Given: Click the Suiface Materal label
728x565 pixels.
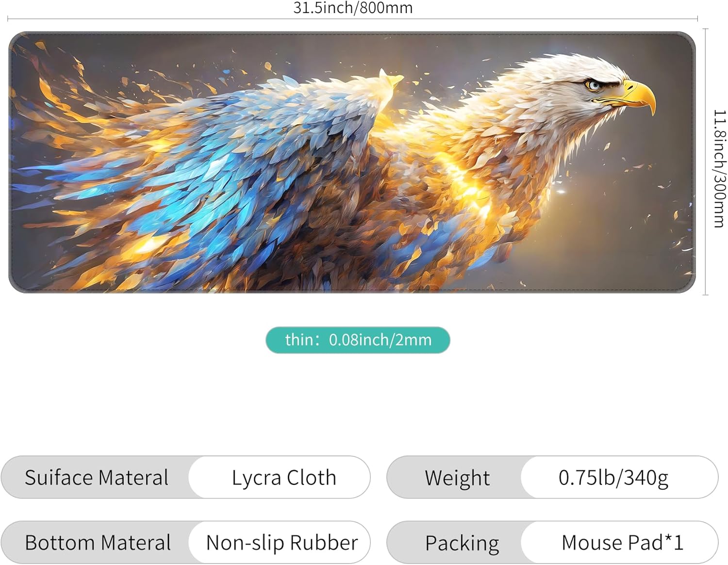Looking at the screenshot, I should pyautogui.click(x=97, y=477).
